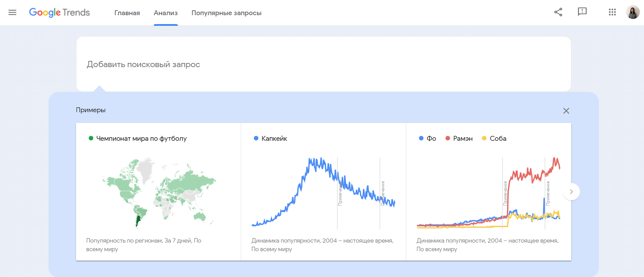Click the Популярность по регионам caption
644x277 pixels.
click(x=144, y=245)
